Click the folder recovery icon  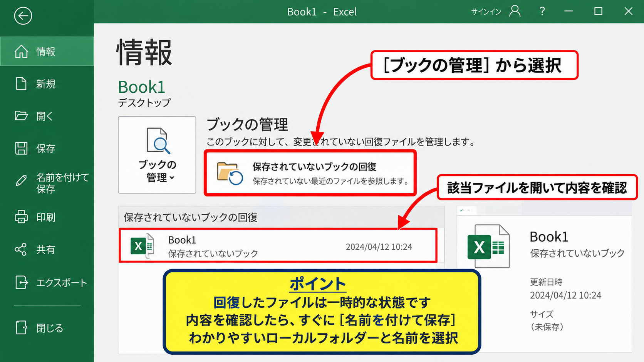point(230,173)
